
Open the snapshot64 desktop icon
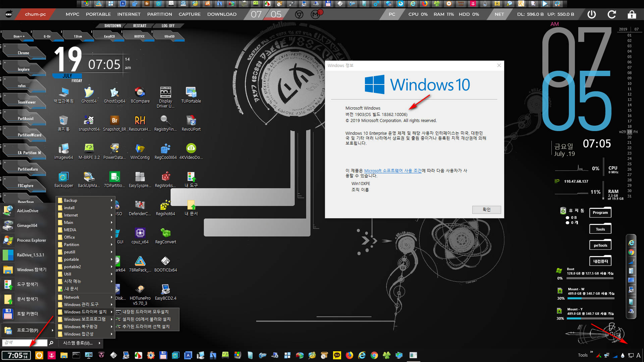(89, 123)
